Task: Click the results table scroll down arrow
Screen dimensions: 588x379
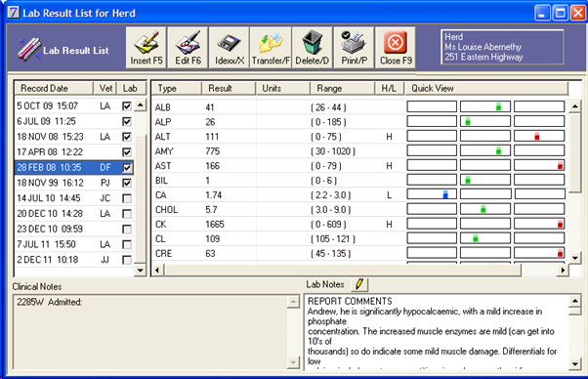Action: click(575, 258)
